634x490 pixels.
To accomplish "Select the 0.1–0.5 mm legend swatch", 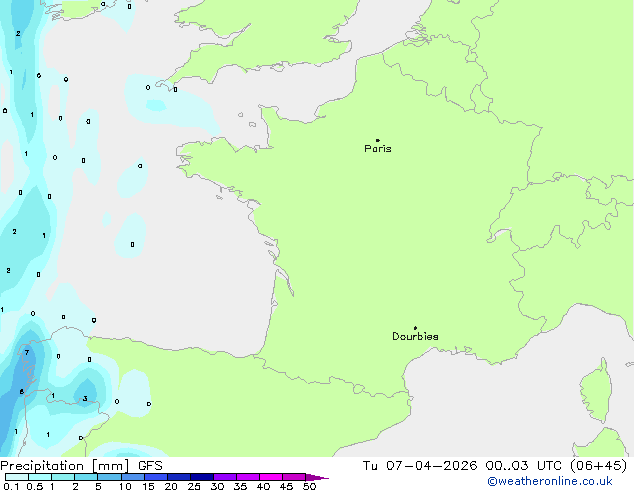I will point(17,477).
